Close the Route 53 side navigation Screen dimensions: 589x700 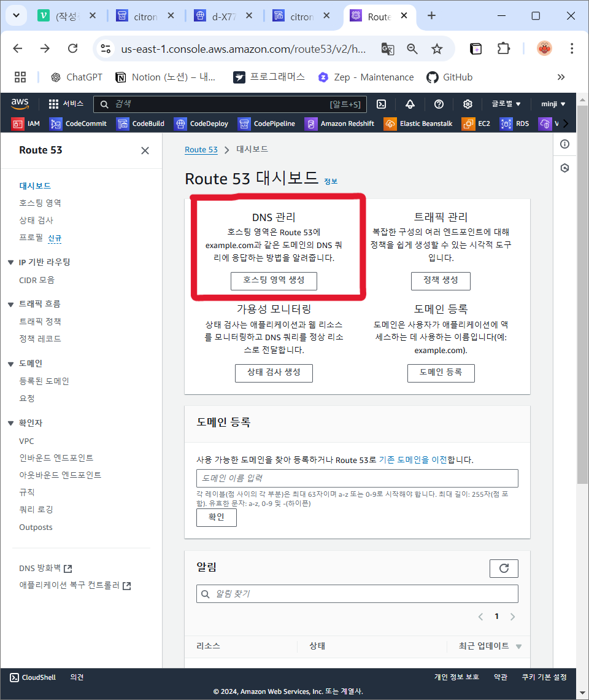pos(145,150)
